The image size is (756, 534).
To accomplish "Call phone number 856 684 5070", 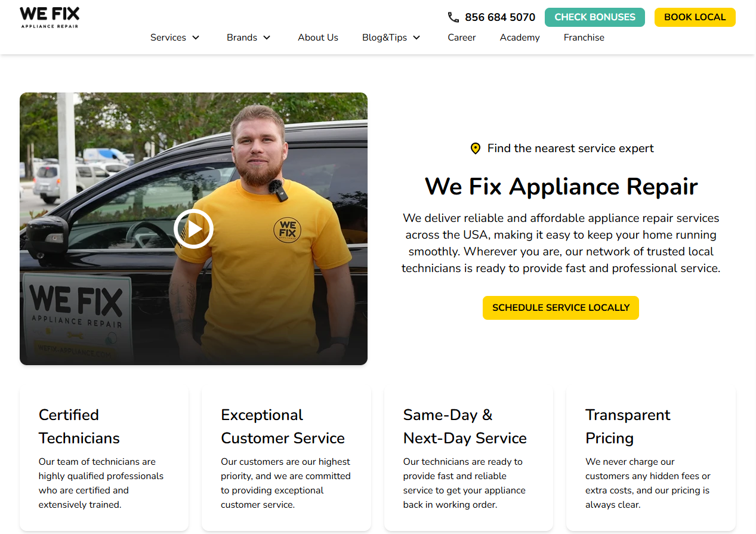I will pyautogui.click(x=500, y=17).
